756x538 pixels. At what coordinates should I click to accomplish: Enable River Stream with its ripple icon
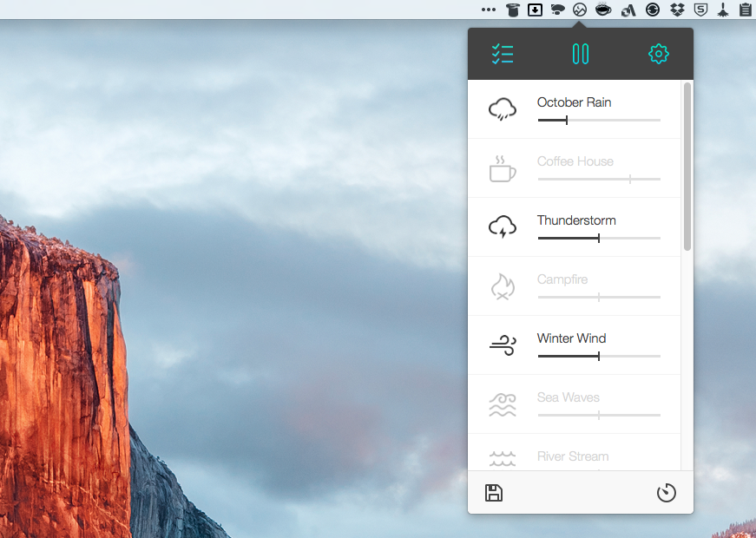point(503,458)
